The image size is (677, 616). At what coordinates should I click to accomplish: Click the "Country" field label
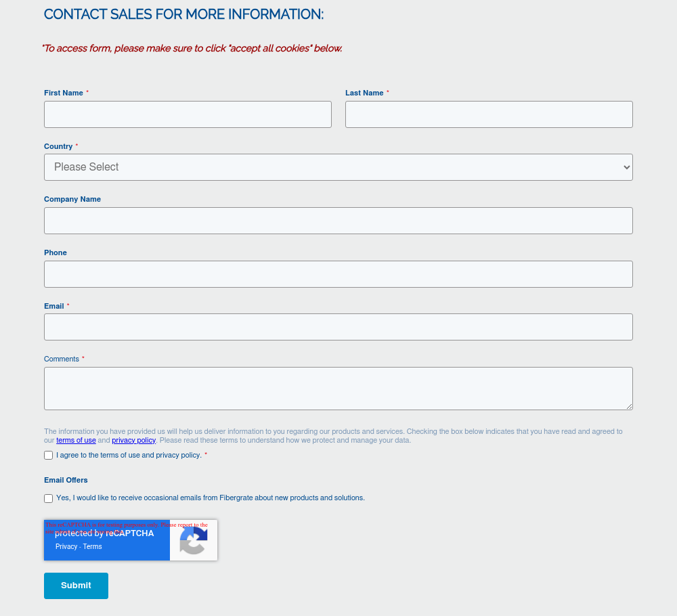tap(58, 146)
